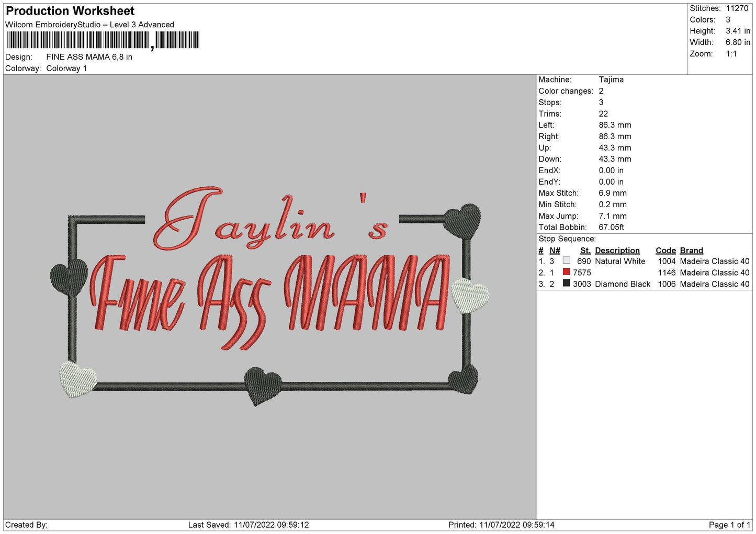This screenshot has width=756, height=534.
Task: Click the Height value "3.41 in"
Action: [738, 31]
